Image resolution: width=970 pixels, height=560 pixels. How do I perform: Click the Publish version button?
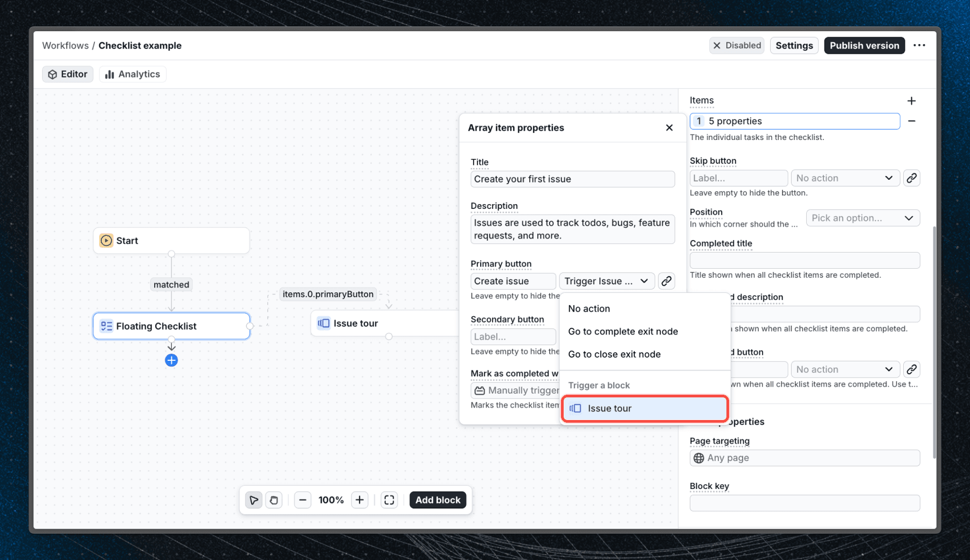(x=864, y=46)
